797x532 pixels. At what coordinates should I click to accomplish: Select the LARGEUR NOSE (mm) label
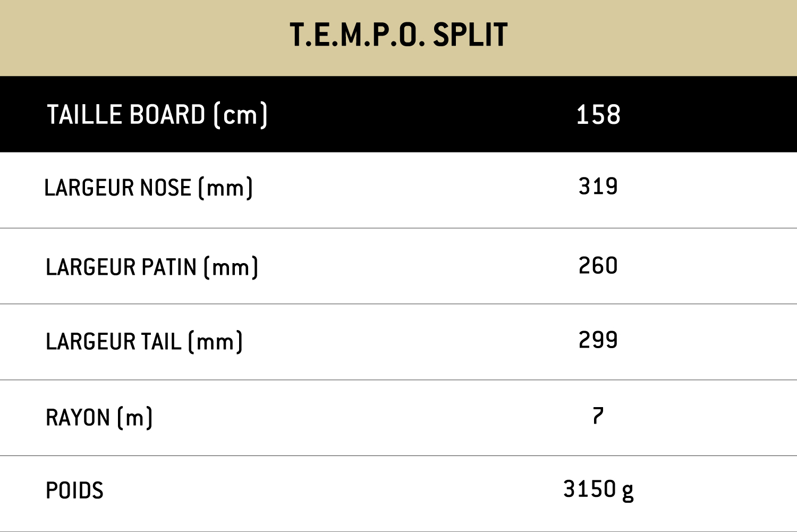pyautogui.click(x=148, y=188)
